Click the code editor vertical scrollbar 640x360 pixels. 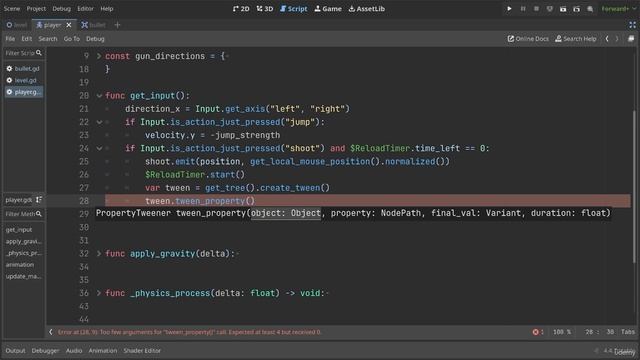tap(634, 187)
